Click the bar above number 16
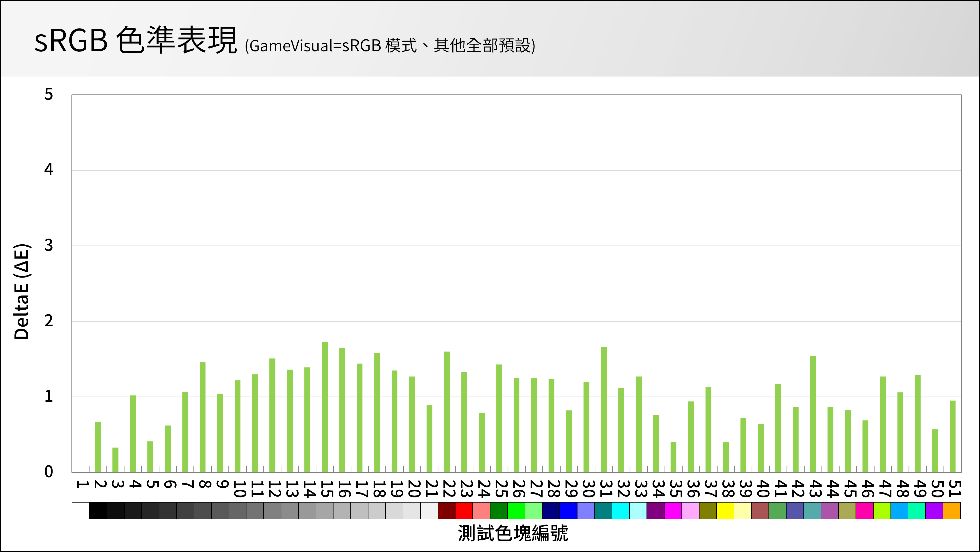Image resolution: width=980 pixels, height=552 pixels. (x=342, y=410)
